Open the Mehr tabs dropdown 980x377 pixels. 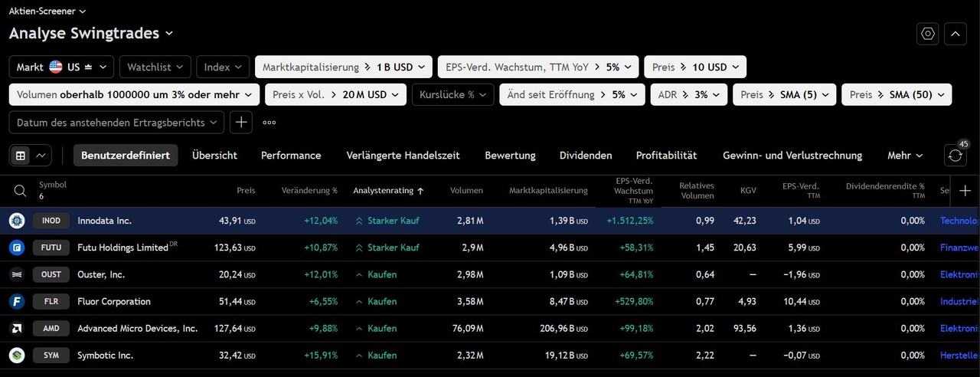(905, 155)
